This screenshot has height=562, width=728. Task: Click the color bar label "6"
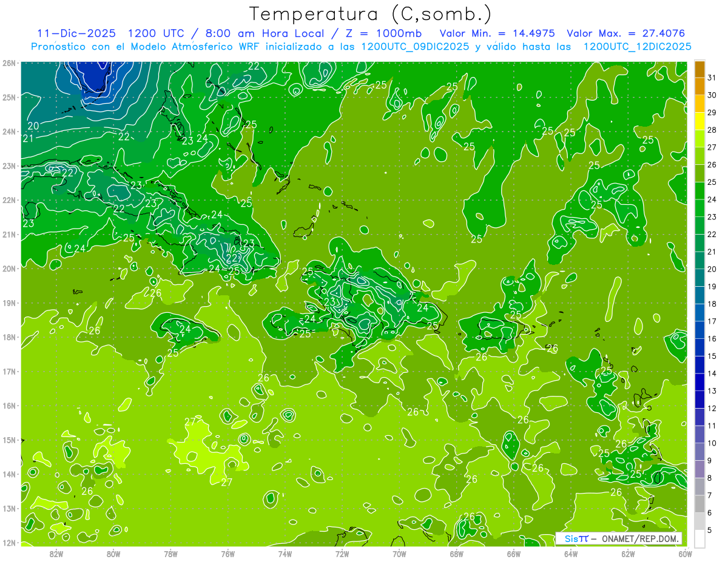pos(710,513)
